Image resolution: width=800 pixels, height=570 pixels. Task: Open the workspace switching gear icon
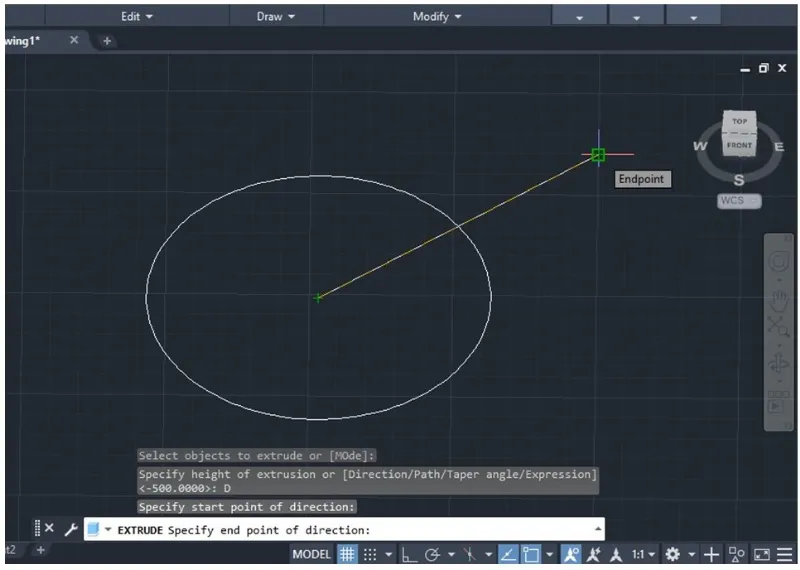(x=673, y=554)
